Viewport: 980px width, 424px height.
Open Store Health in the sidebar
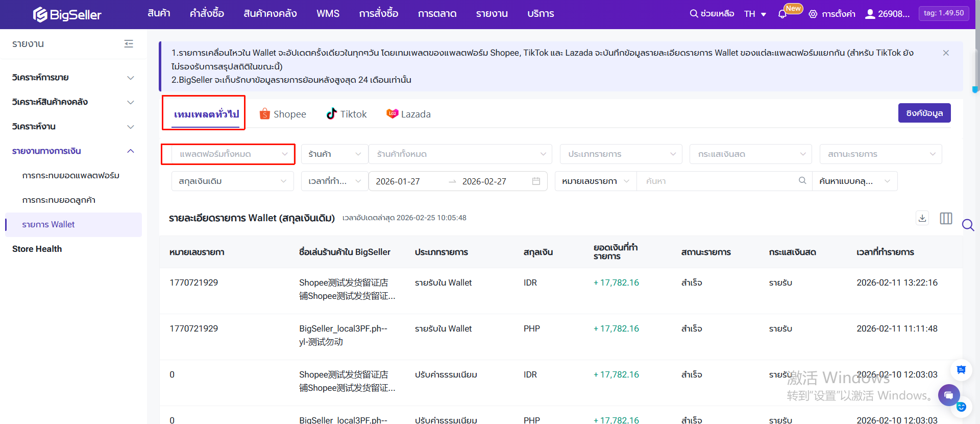tap(37, 249)
